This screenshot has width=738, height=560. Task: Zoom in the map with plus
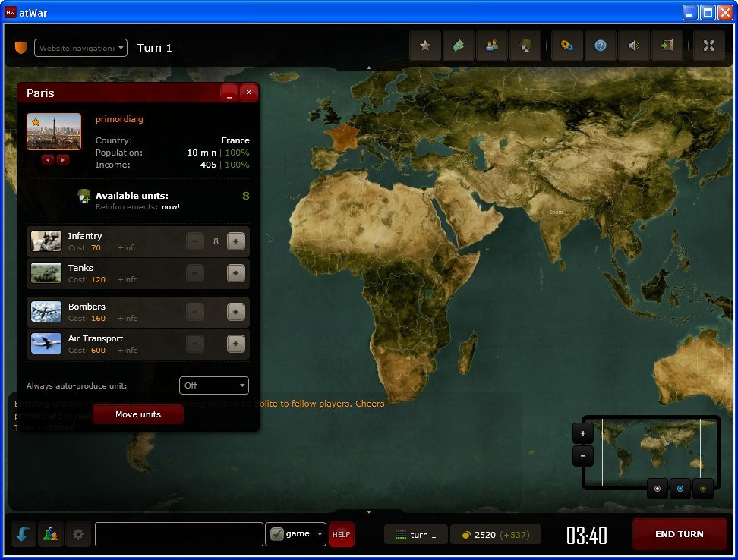[x=582, y=433]
